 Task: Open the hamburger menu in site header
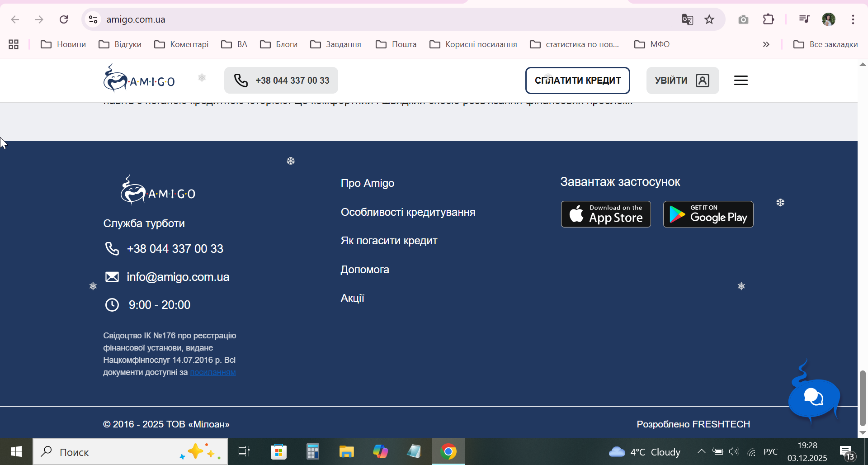[x=741, y=81]
